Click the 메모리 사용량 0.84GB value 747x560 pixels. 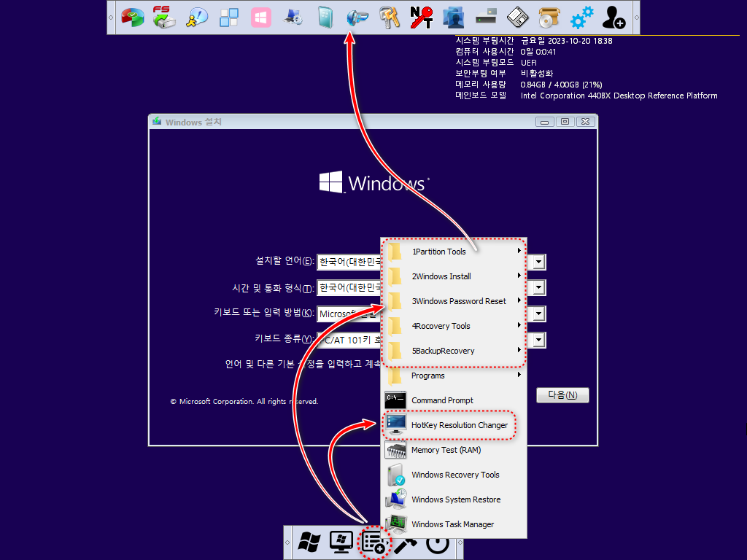point(561,85)
